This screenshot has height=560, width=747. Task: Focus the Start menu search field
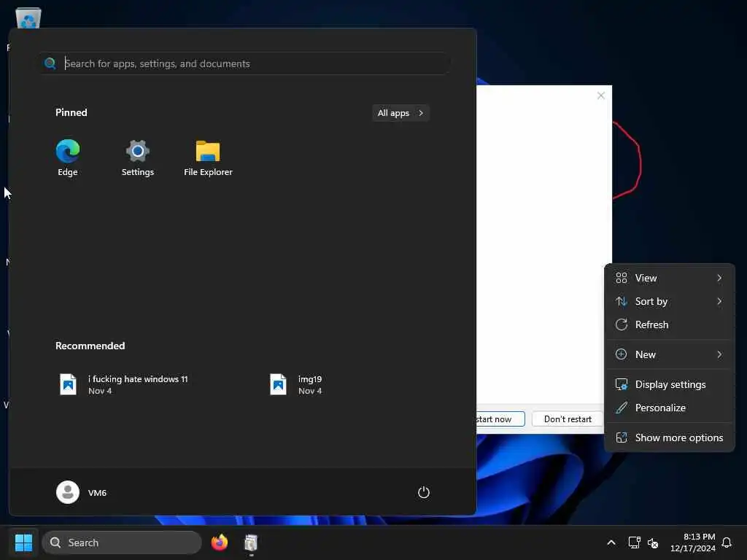(245, 63)
